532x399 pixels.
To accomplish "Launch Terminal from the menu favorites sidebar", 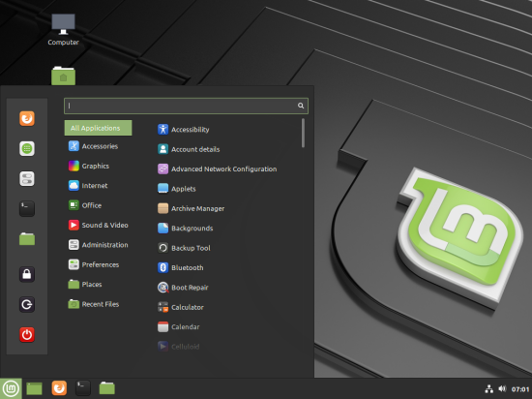I will pos(27,208).
